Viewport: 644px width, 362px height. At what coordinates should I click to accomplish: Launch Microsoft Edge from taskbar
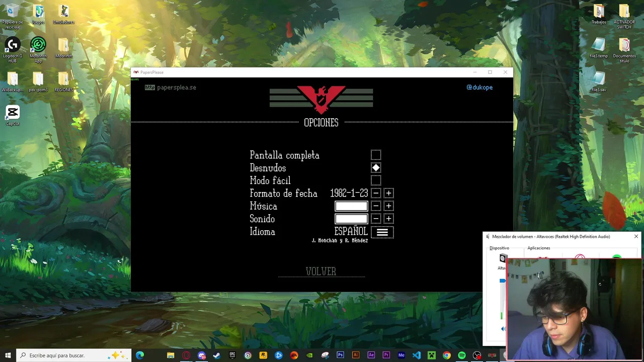click(140, 355)
